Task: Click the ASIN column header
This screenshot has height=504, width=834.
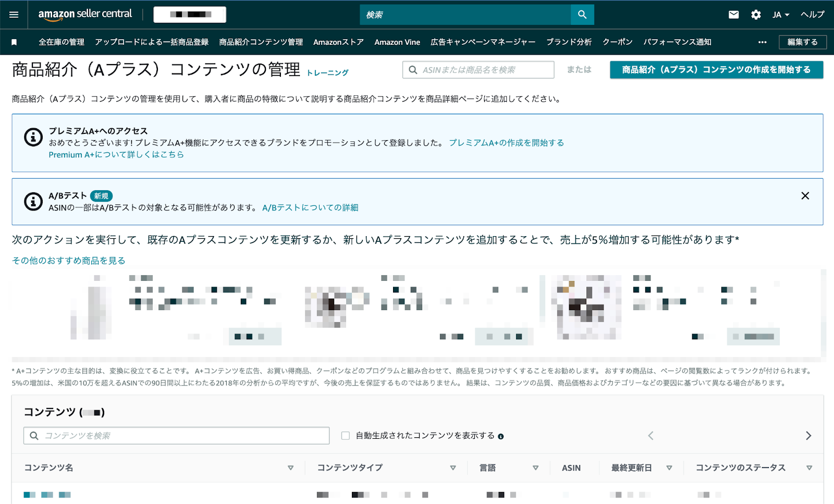Action: coord(571,468)
